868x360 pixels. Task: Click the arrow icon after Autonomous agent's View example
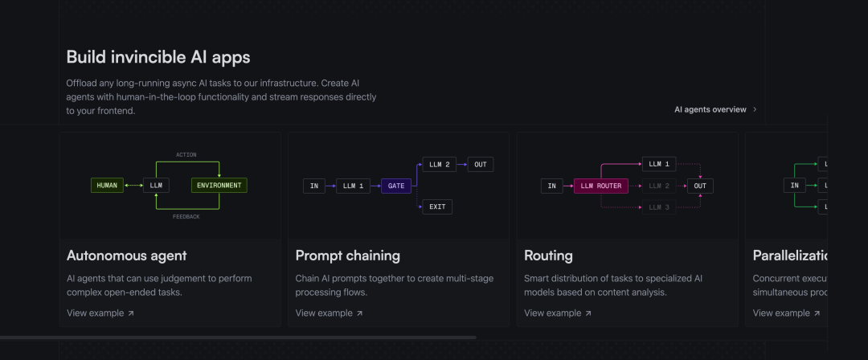[x=132, y=313]
